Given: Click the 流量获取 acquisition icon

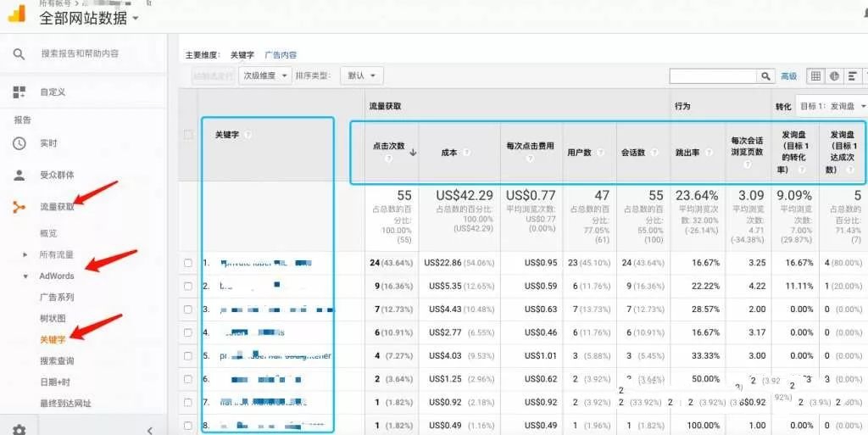Looking at the screenshot, I should pyautogui.click(x=19, y=207).
